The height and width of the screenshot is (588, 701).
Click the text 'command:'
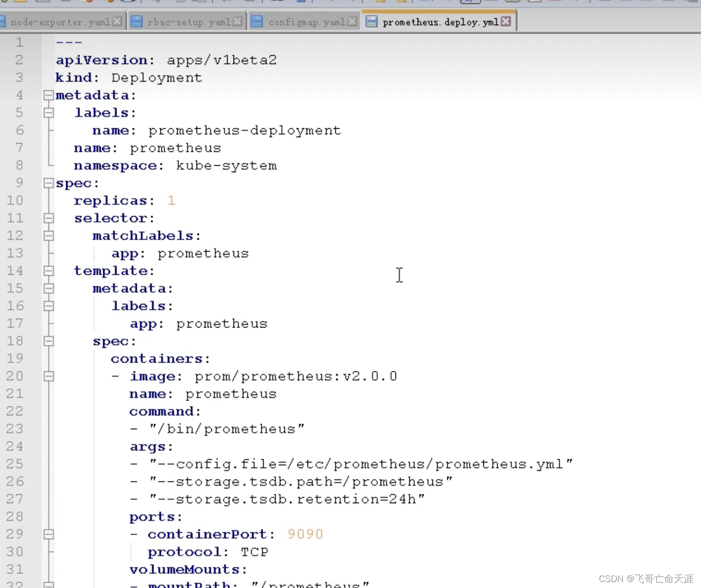pos(165,411)
